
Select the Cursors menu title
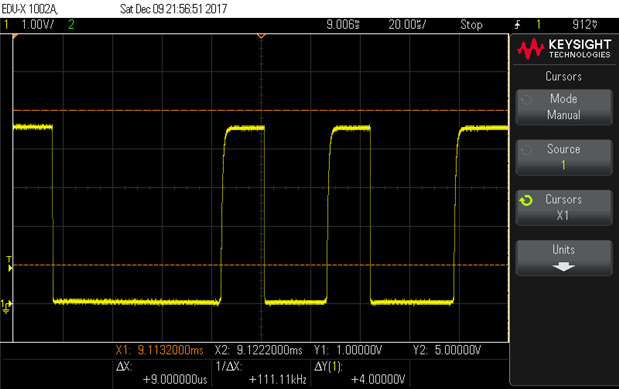tap(563, 76)
